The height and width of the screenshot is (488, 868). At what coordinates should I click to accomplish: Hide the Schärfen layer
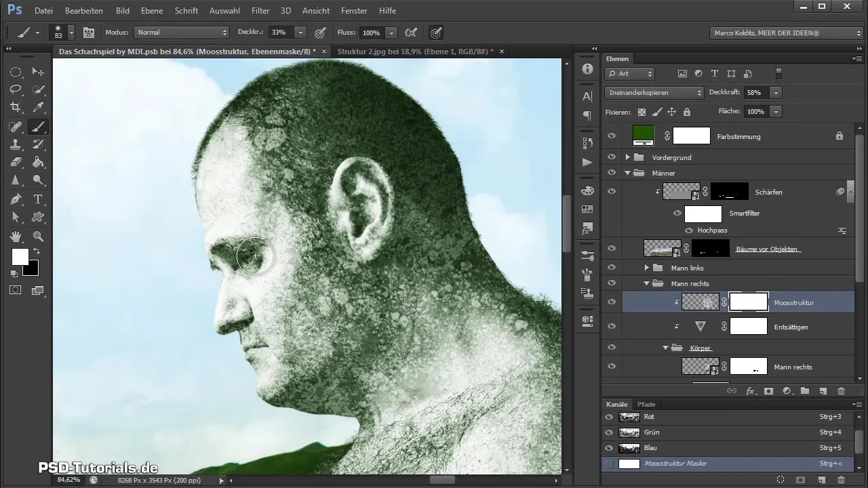(612, 192)
